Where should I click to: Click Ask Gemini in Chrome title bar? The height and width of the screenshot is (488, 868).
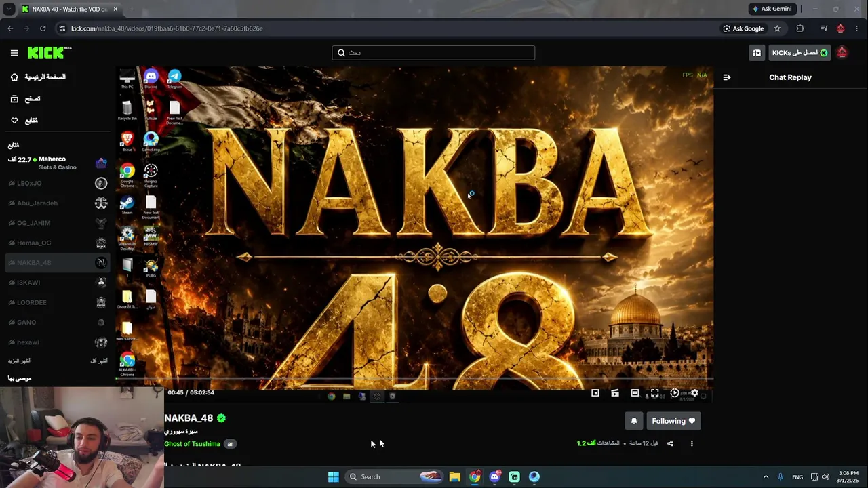772,9
